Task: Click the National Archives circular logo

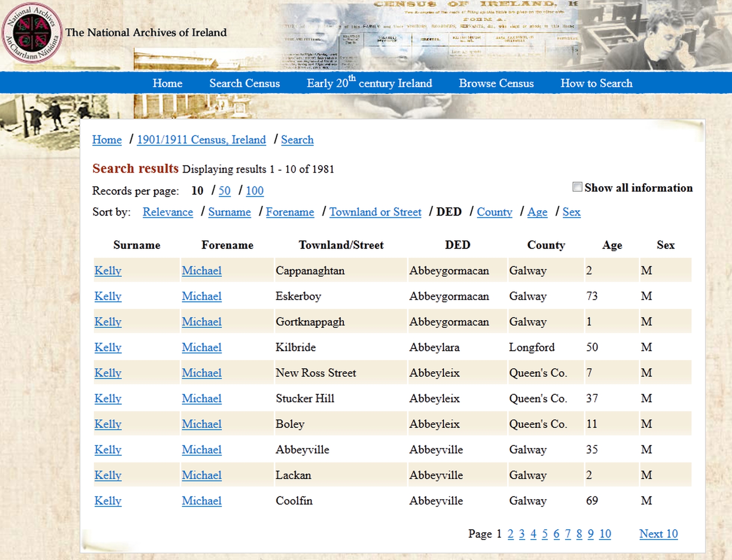Action: (32, 33)
